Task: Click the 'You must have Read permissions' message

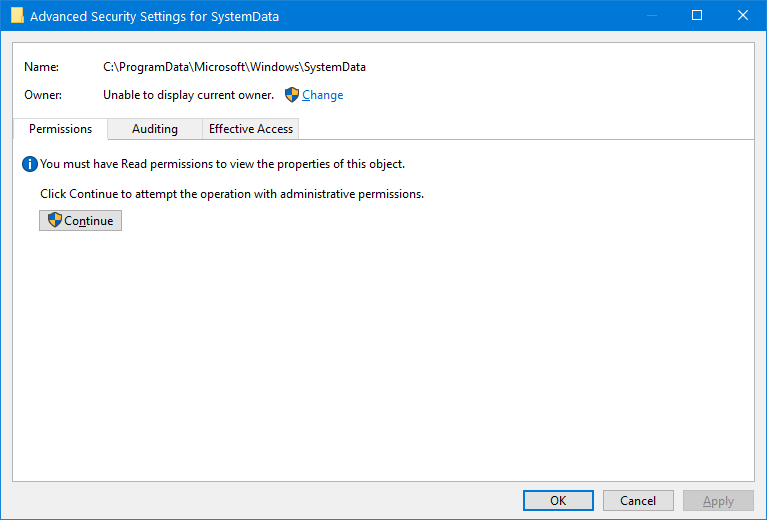Action: [223, 164]
